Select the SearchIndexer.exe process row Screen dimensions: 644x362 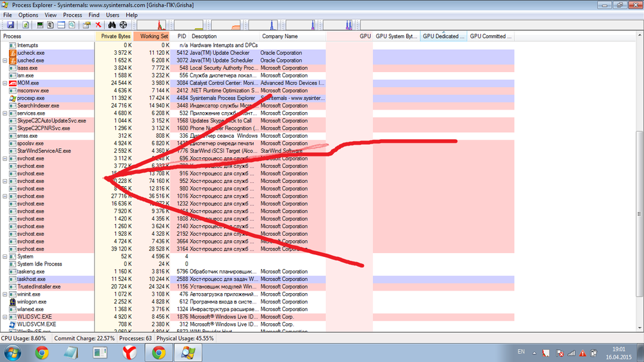(257, 106)
